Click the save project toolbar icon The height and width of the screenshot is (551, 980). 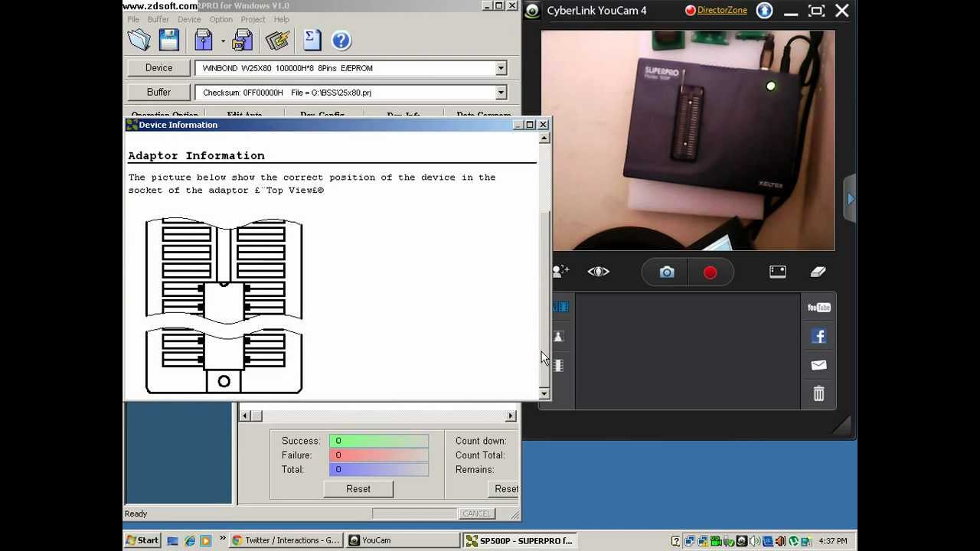click(x=243, y=40)
